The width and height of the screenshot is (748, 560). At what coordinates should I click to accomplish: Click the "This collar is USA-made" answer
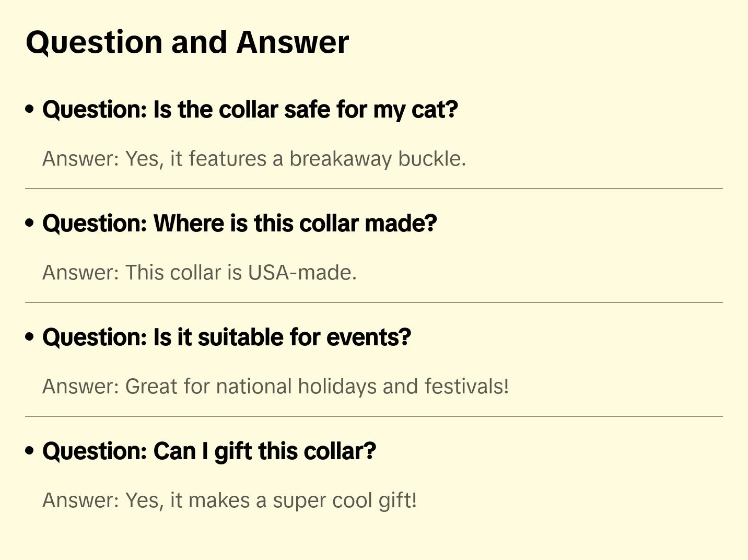point(200,273)
